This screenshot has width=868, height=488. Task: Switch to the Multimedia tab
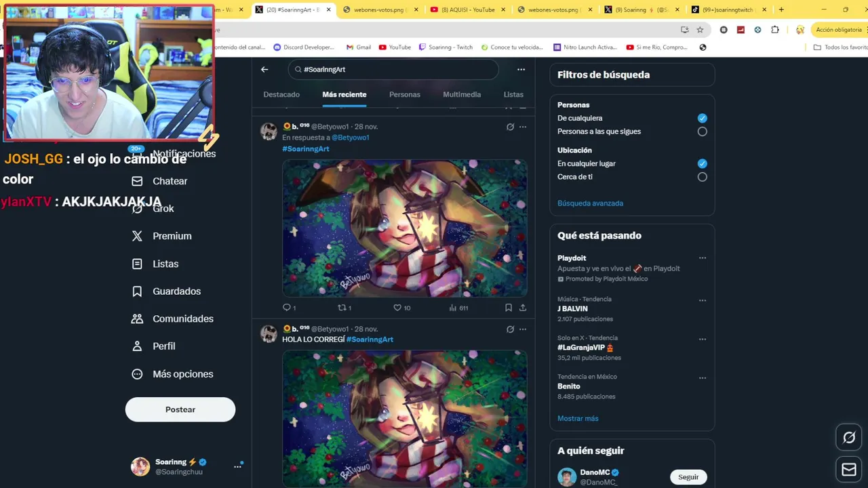coord(462,95)
